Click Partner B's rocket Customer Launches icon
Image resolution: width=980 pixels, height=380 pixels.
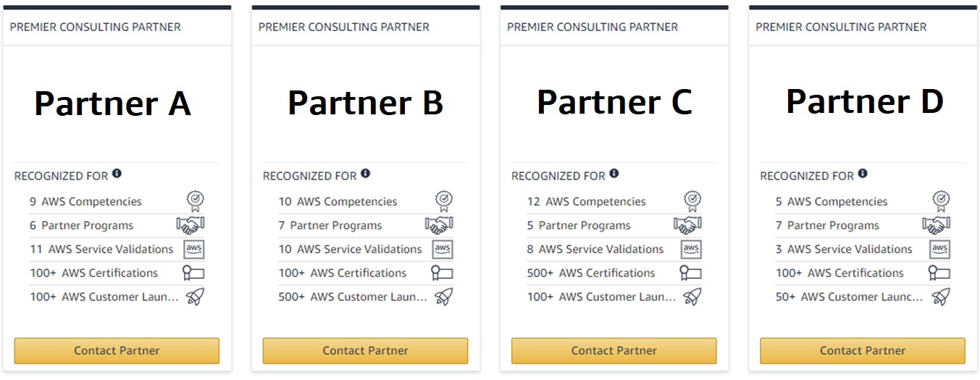(x=443, y=297)
